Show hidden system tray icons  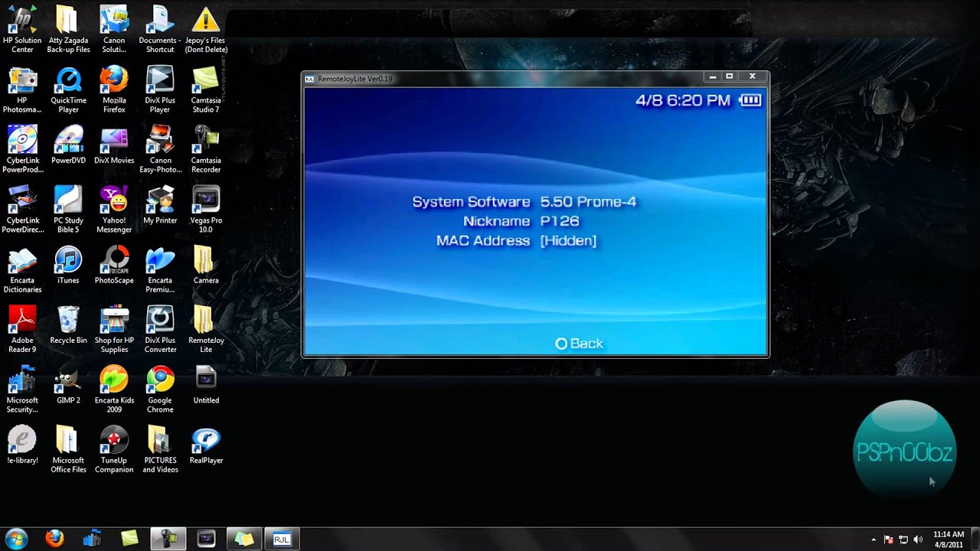pos(874,540)
